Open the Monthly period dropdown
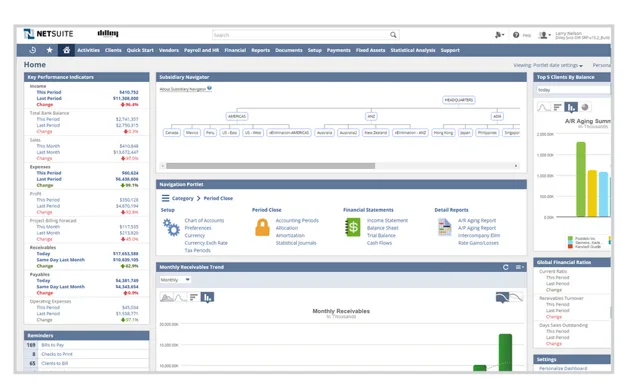Image resolution: width=628 pixels, height=389 pixels. pos(175,280)
